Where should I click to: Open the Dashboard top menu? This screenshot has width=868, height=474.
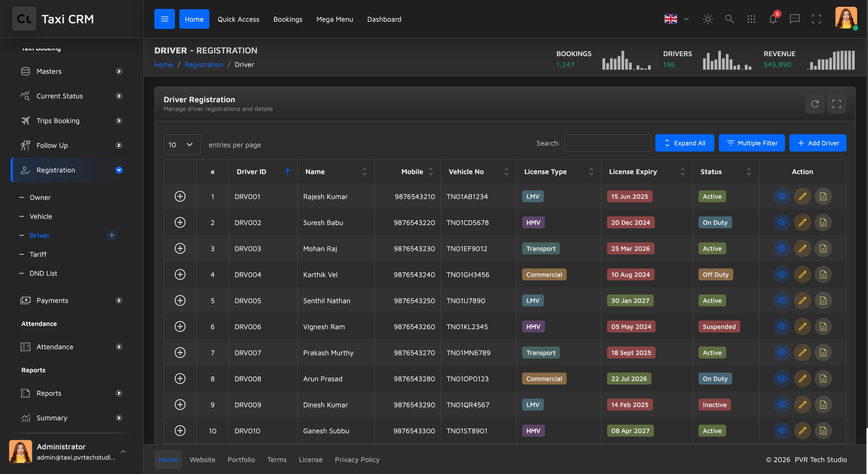[384, 19]
